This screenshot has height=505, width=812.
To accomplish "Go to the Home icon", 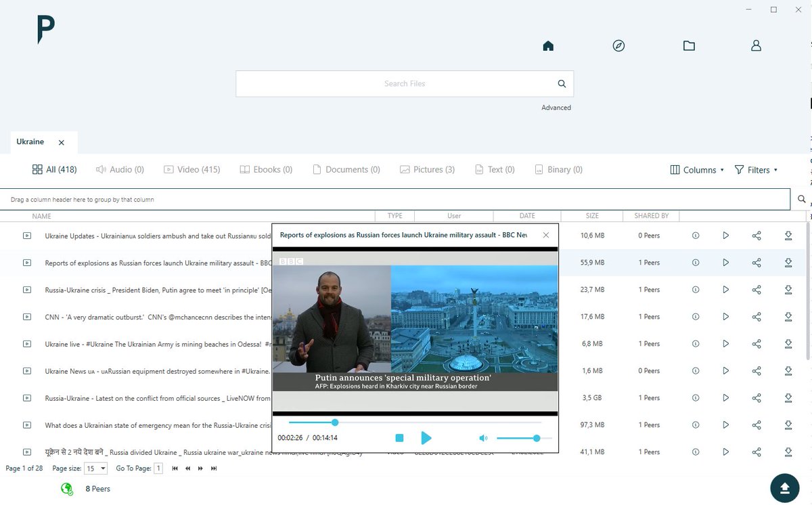I will [548, 46].
